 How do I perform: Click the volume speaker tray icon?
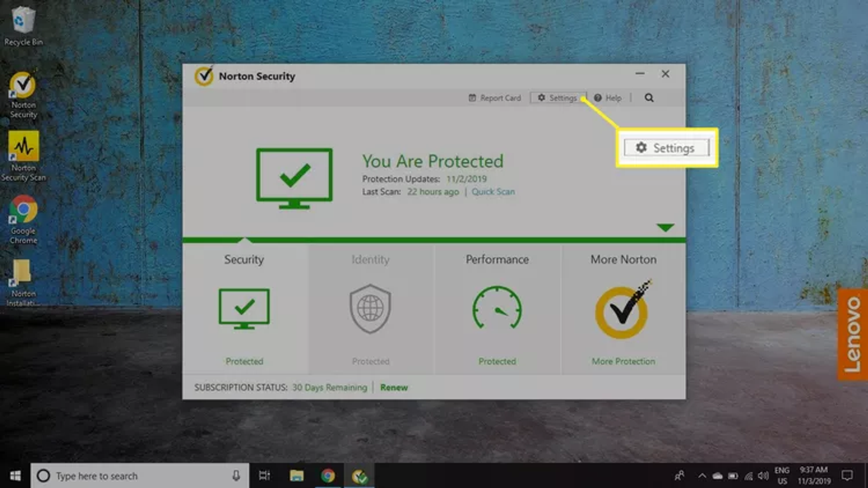coord(763,476)
